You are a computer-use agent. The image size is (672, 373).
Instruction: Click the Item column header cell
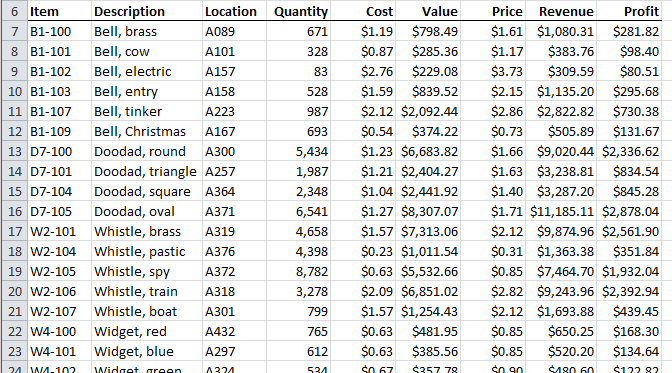(60, 11)
